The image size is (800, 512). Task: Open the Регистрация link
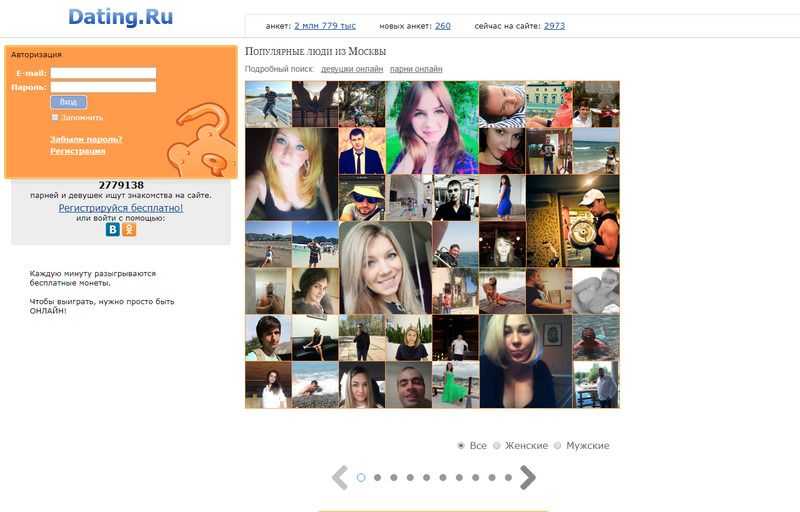click(78, 151)
